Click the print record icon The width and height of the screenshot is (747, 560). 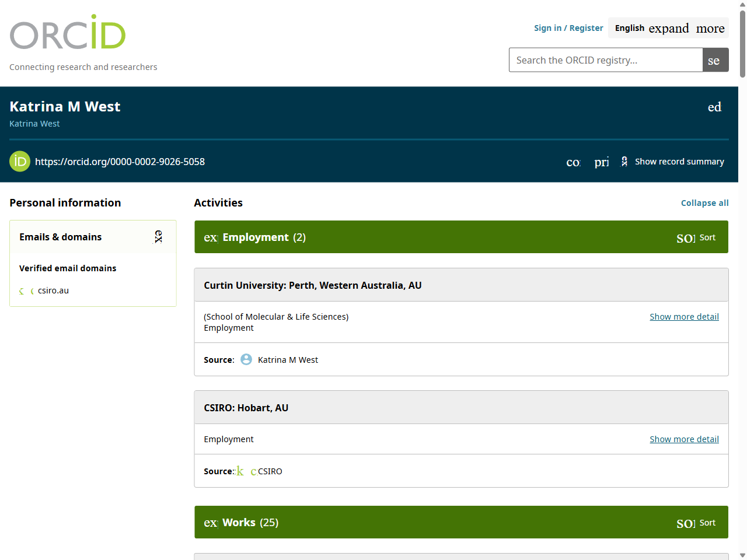(x=602, y=162)
